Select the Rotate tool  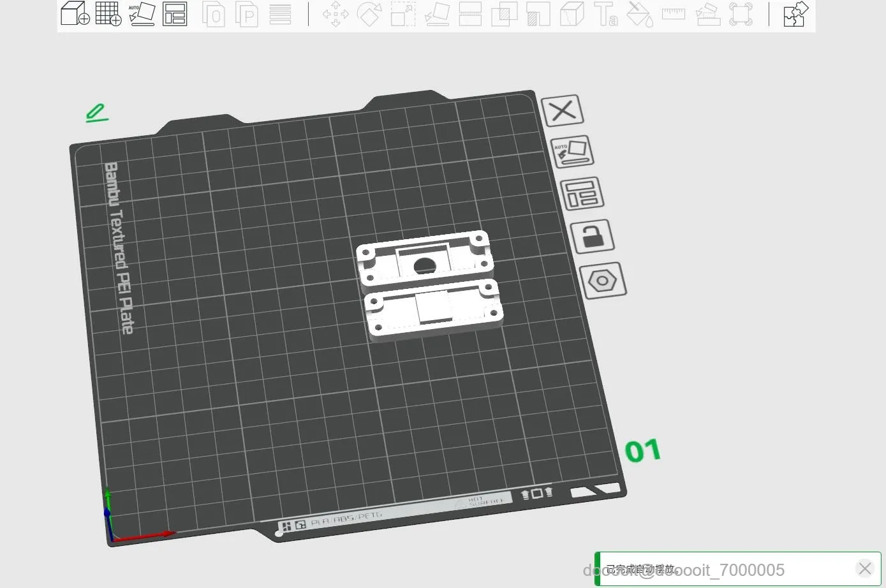click(x=369, y=14)
